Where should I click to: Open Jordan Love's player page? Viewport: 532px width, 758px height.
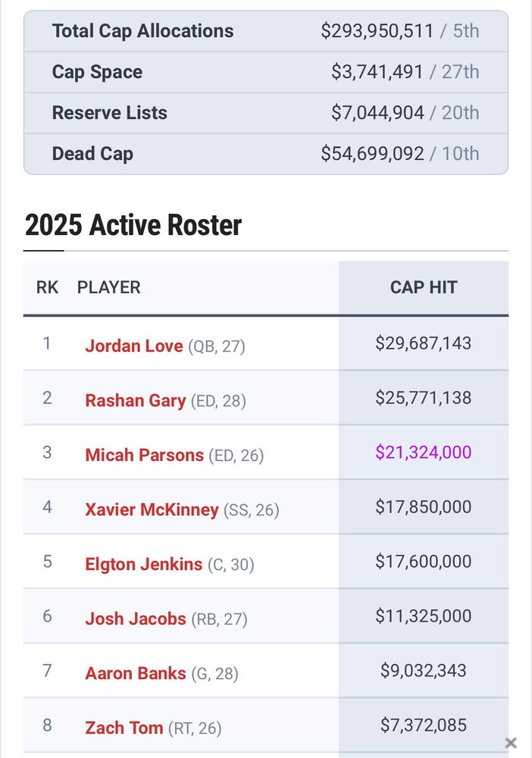tap(134, 346)
